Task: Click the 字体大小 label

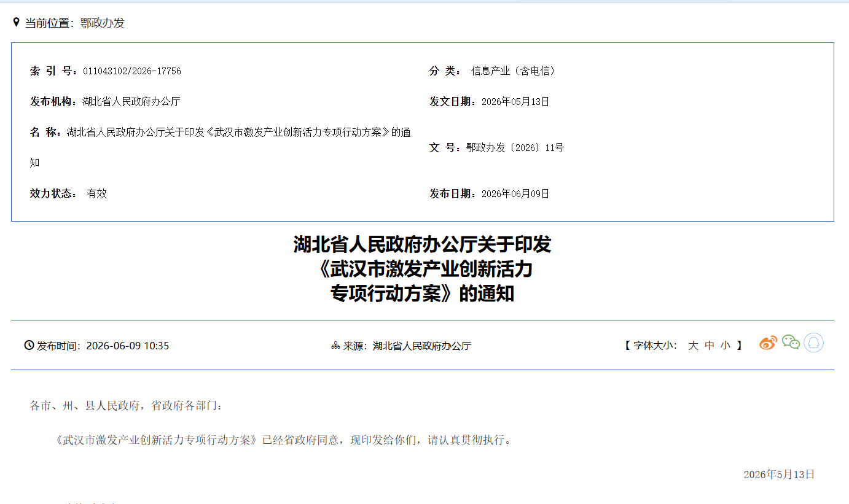Action: coord(655,346)
